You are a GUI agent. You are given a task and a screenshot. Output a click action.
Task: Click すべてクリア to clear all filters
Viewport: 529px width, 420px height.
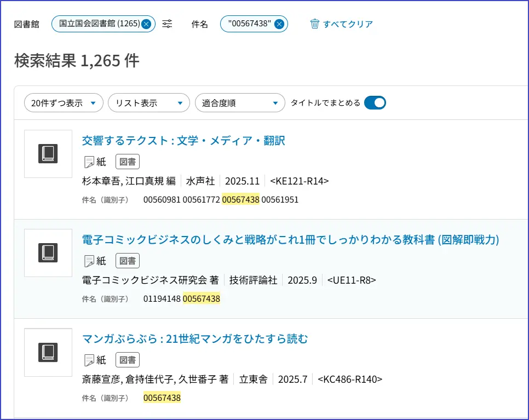coord(348,24)
